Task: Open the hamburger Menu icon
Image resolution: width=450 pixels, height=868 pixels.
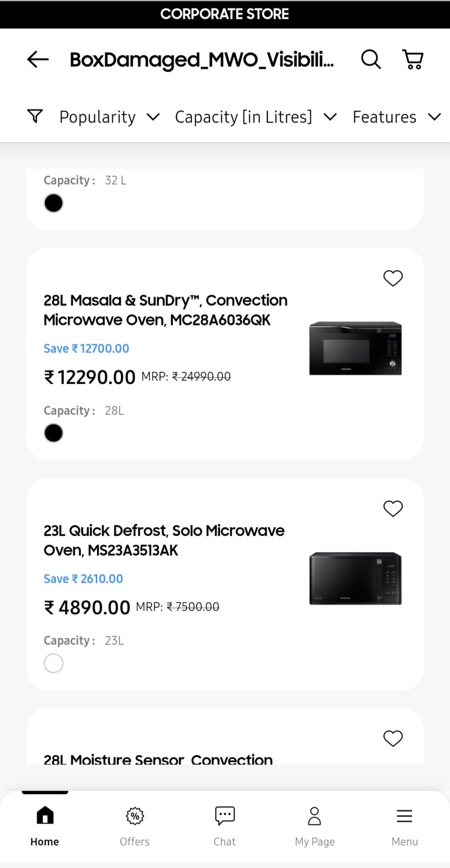Action: tap(404, 816)
